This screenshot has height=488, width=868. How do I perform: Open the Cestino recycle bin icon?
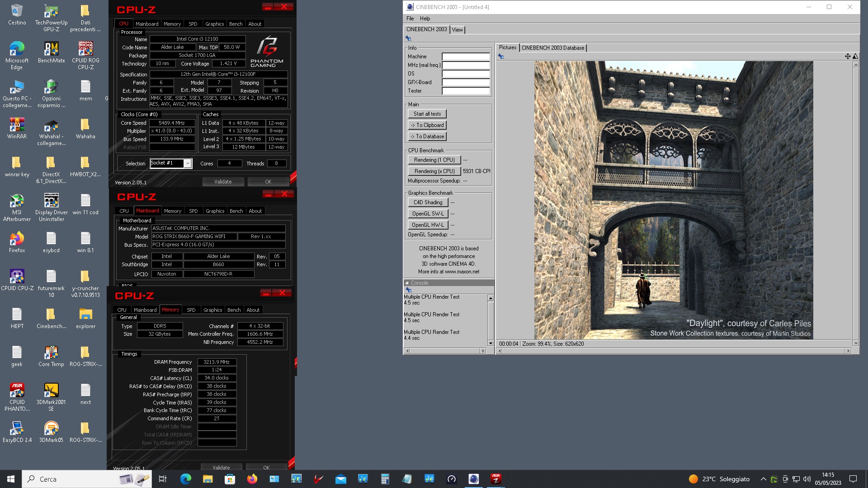coord(17,14)
